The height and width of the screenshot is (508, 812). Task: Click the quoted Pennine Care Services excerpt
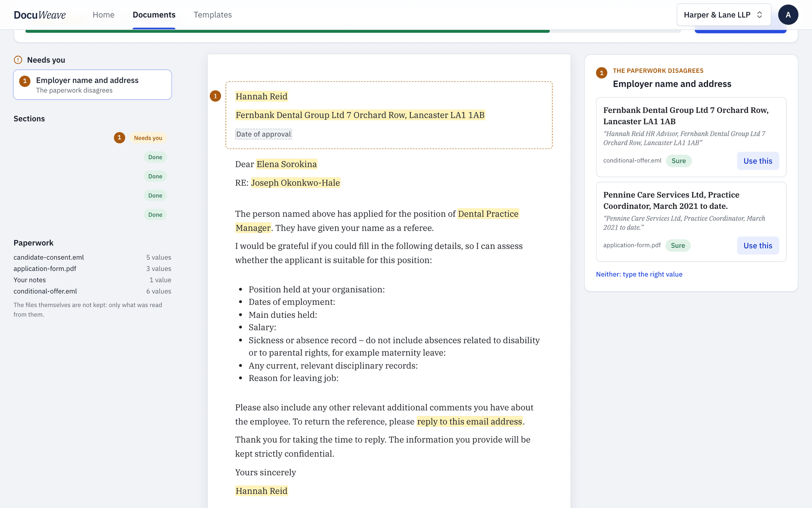pos(684,223)
